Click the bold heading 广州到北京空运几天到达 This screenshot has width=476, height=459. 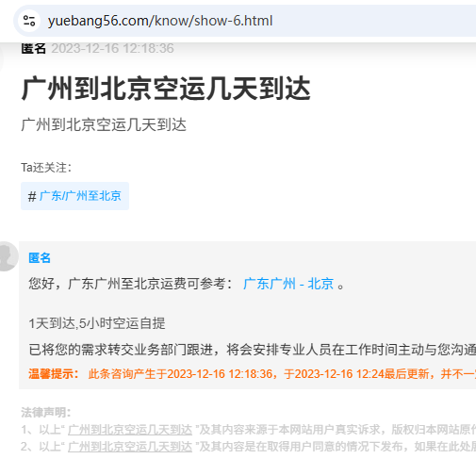pyautogui.click(x=166, y=89)
